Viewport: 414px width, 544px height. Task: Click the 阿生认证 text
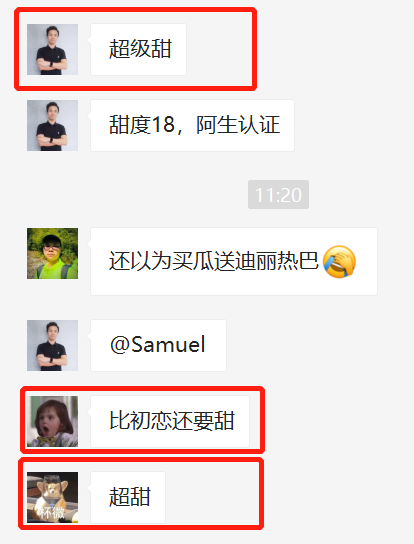[238, 125]
